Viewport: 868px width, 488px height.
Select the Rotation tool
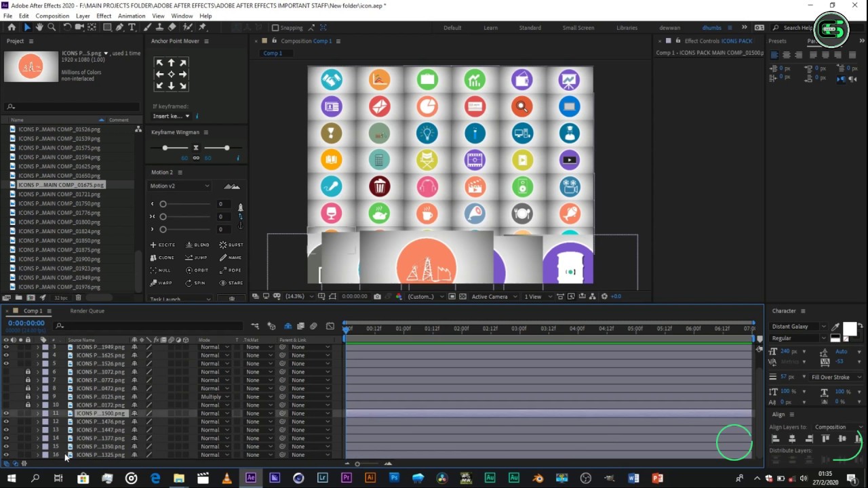[67, 27]
